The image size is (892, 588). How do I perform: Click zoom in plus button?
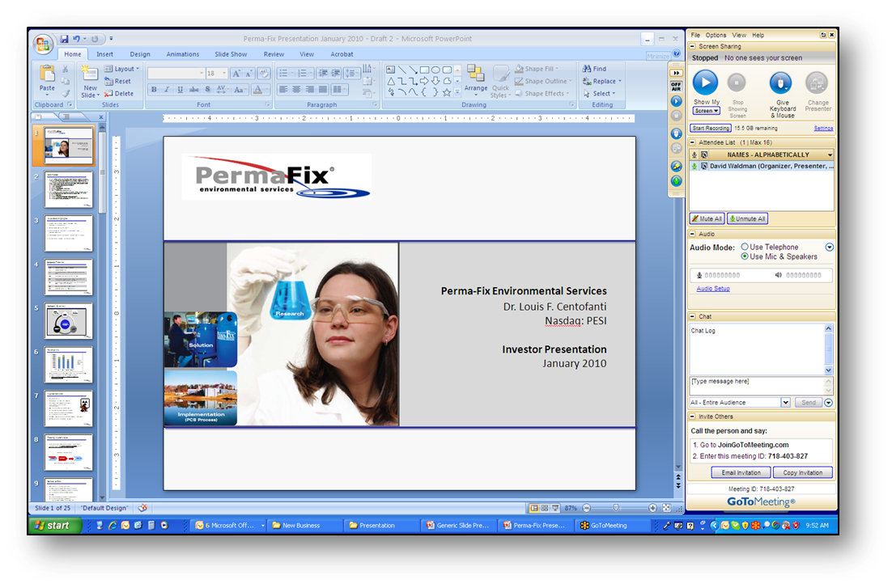coord(652,508)
